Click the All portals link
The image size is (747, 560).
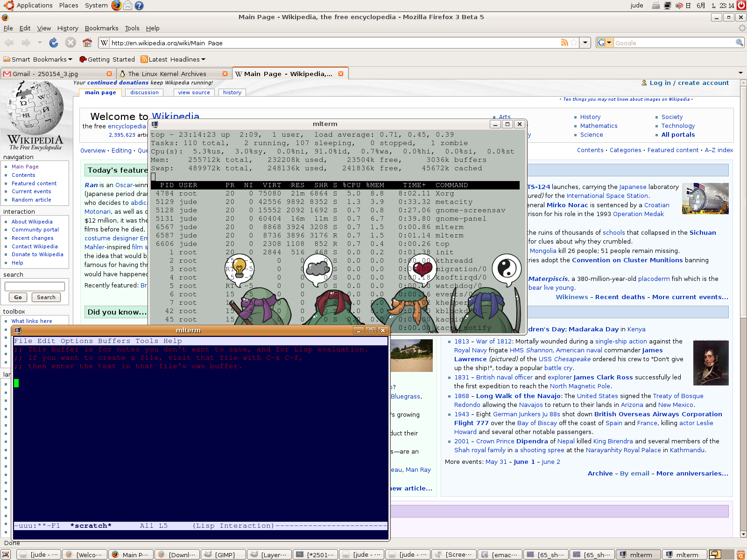click(678, 135)
